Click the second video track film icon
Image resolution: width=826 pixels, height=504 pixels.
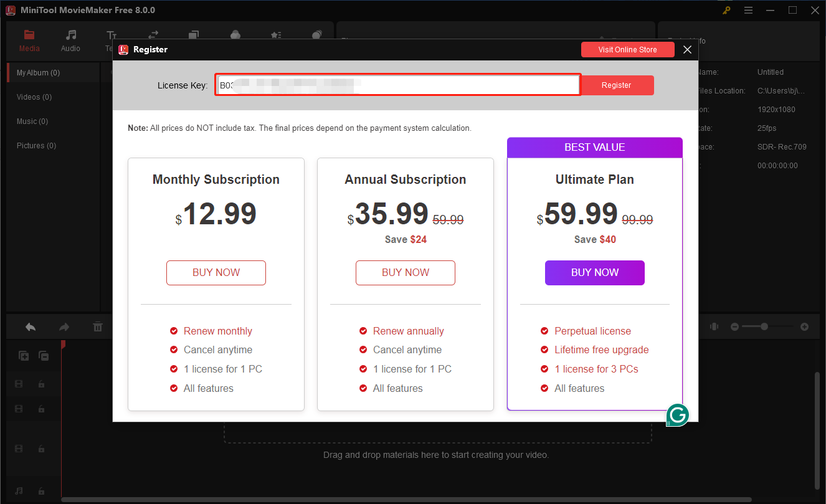click(x=19, y=409)
